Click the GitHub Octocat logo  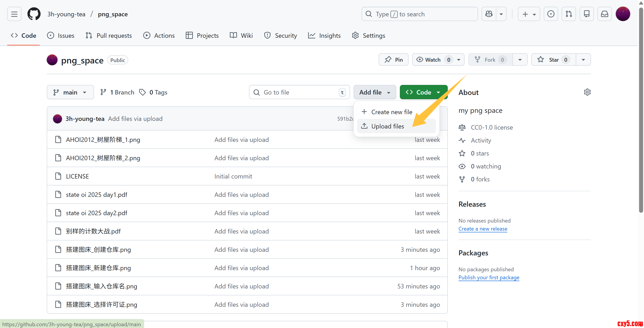click(x=34, y=14)
